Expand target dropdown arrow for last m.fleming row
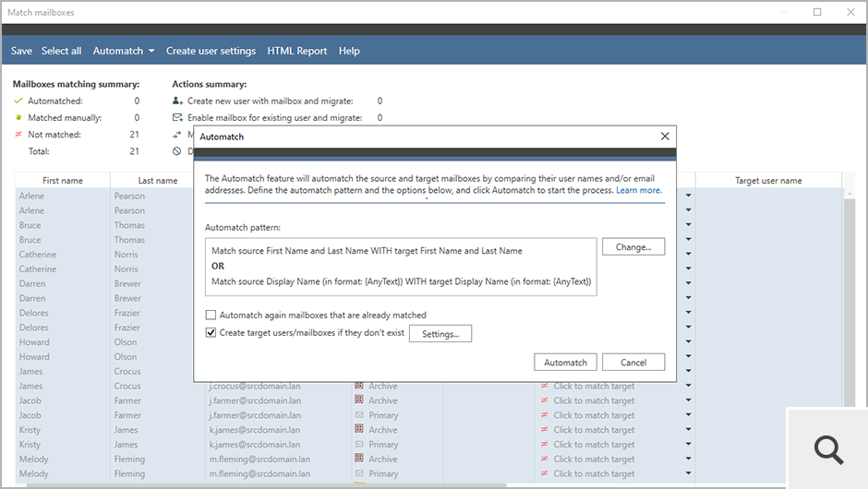 point(688,474)
